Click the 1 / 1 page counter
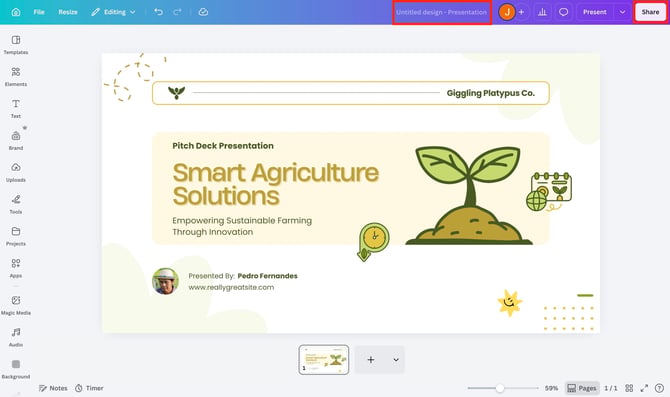Image resolution: width=670 pixels, height=397 pixels. (x=611, y=388)
